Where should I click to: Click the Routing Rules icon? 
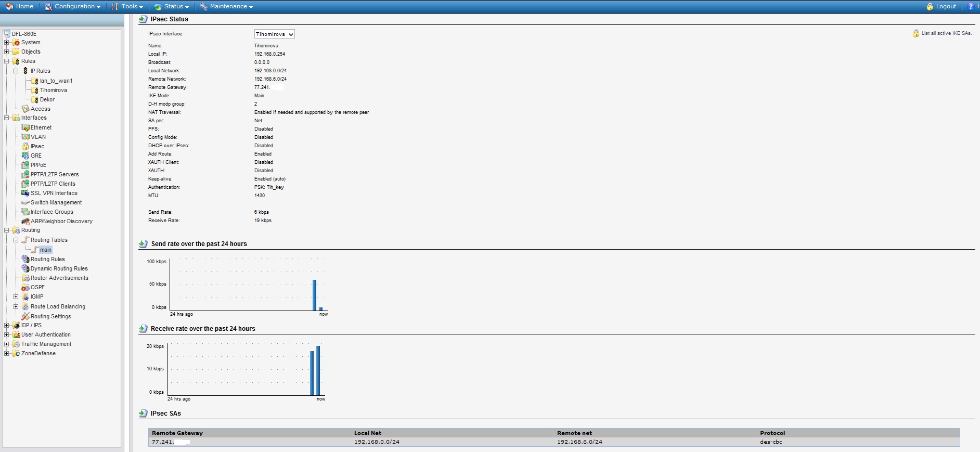click(x=25, y=259)
